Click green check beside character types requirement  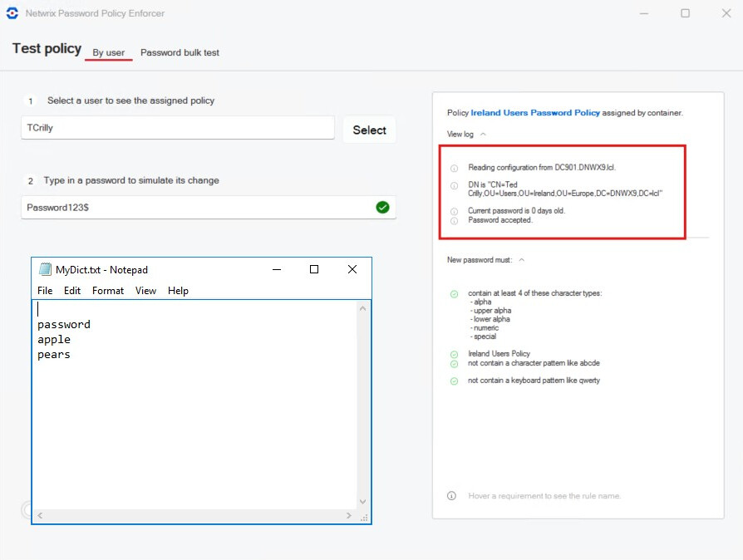coord(454,294)
